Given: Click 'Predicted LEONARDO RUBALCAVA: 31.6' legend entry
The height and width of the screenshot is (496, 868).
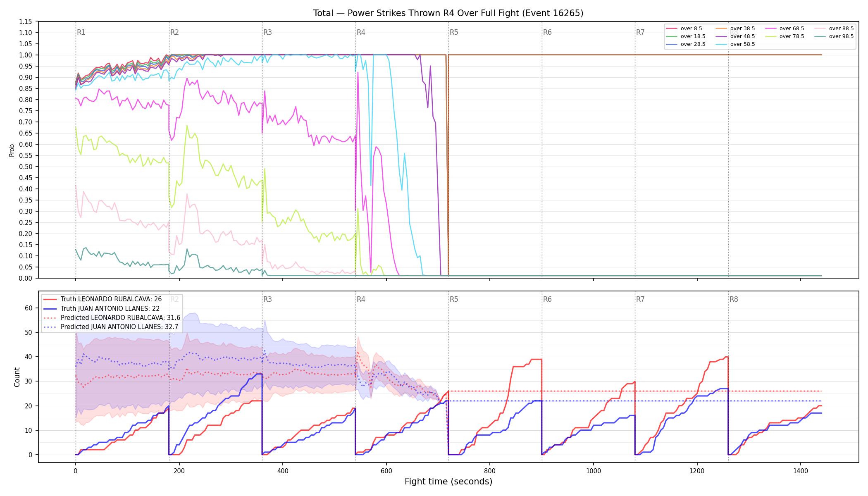Looking at the screenshot, I should coord(112,318).
